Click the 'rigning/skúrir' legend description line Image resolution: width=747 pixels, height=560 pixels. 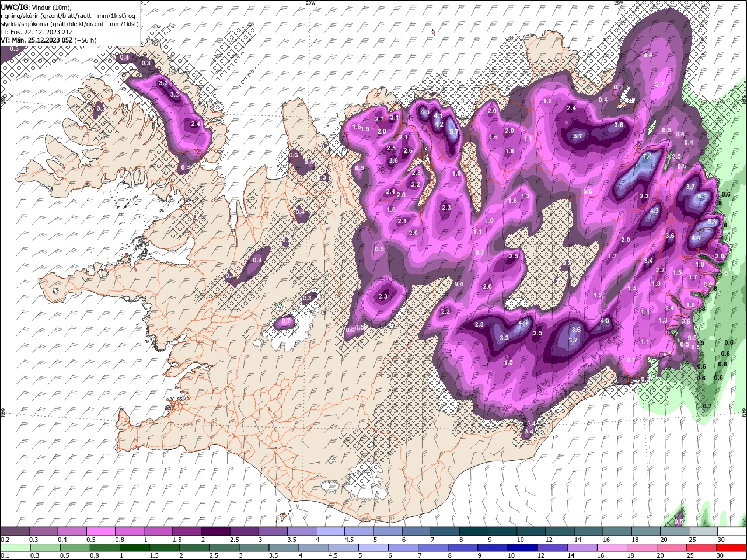[68, 16]
